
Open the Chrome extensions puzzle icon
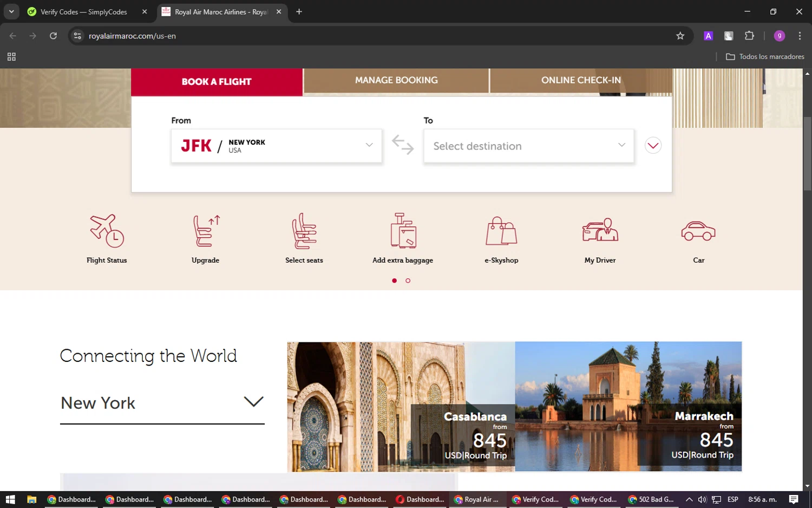pos(749,36)
